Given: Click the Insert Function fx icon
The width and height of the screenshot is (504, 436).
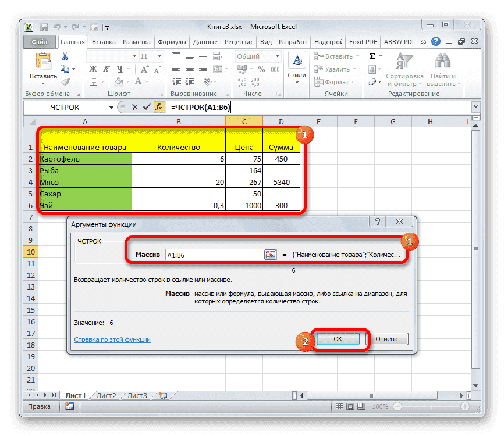Looking at the screenshot, I should tap(159, 107).
